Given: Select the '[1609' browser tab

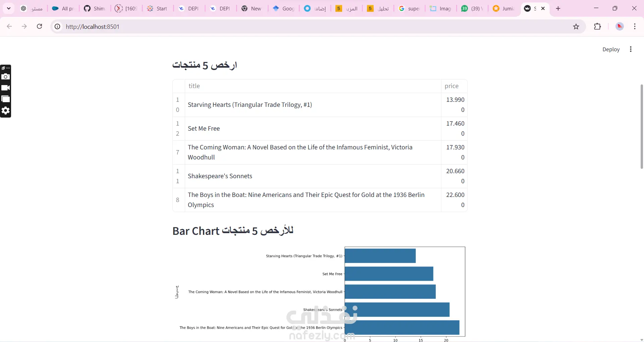Looking at the screenshot, I should [x=126, y=9].
